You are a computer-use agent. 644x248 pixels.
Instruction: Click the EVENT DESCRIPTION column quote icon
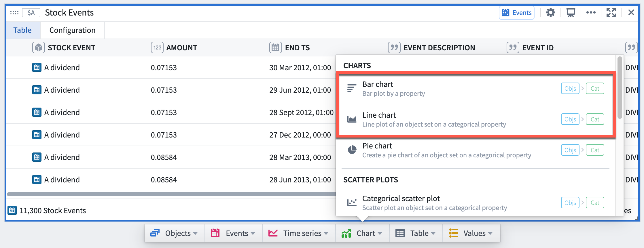[394, 47]
